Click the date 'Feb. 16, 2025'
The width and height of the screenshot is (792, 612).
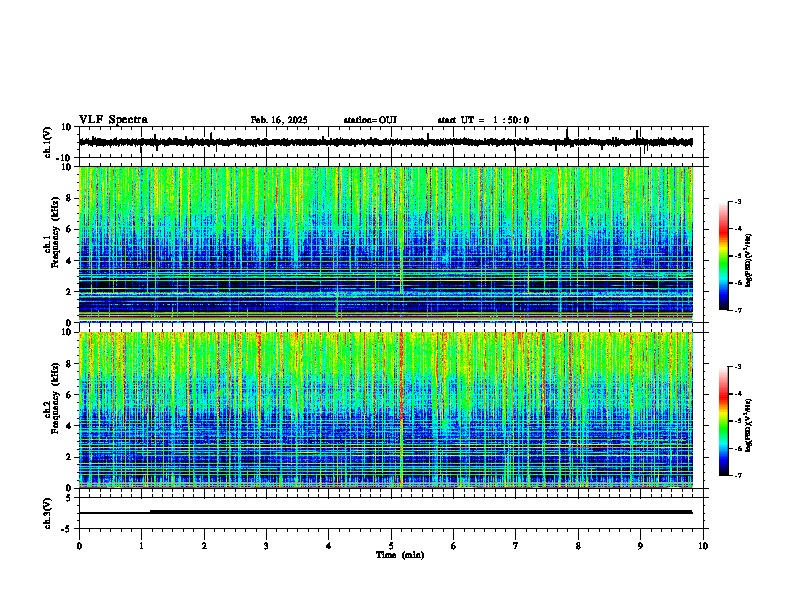click(x=279, y=120)
